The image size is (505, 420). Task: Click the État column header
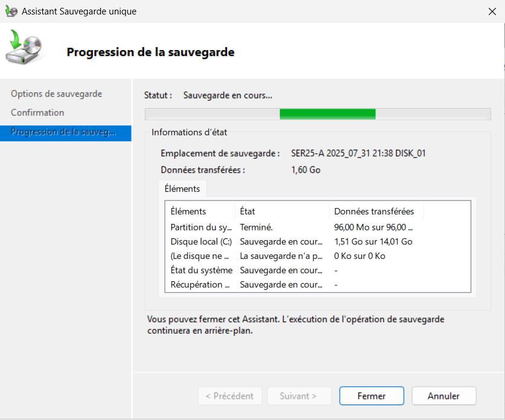coord(248,211)
